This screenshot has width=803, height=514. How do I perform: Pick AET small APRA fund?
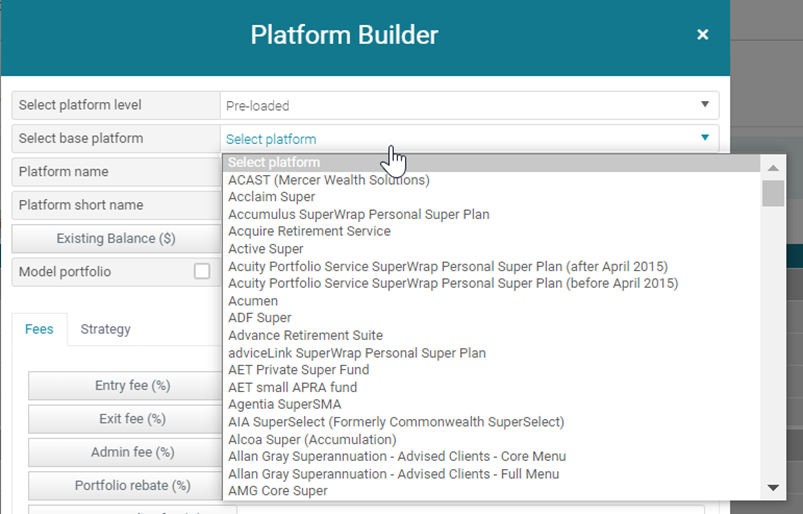point(492,387)
